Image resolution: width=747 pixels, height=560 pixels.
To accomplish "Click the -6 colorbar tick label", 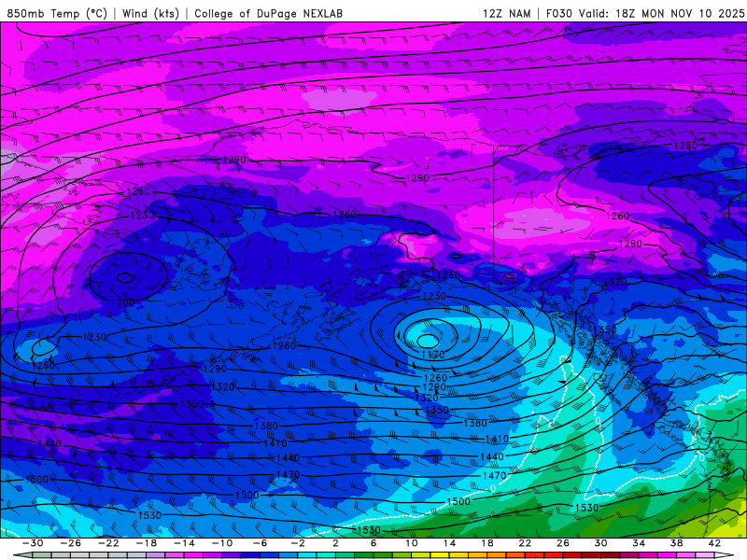I will point(261,543).
